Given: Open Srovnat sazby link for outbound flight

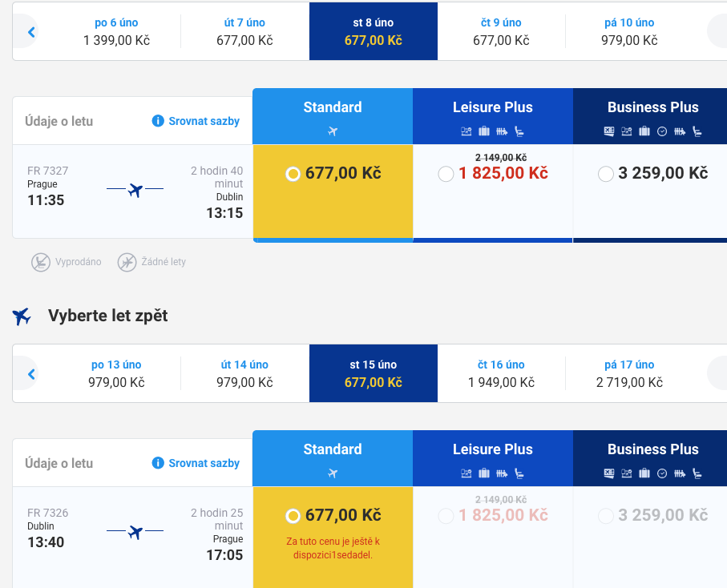Looking at the screenshot, I should pyautogui.click(x=204, y=121).
